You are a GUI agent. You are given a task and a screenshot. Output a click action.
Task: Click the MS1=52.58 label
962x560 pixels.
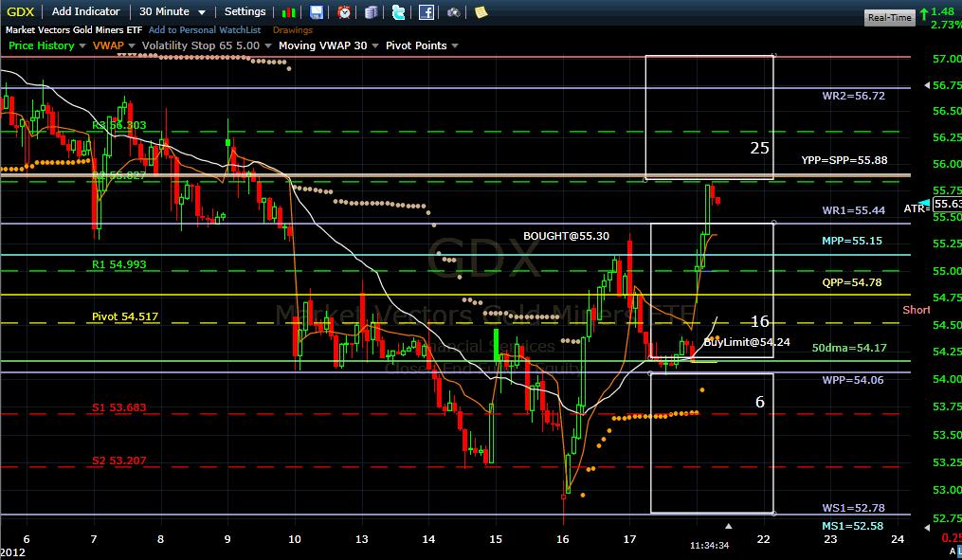853,526
